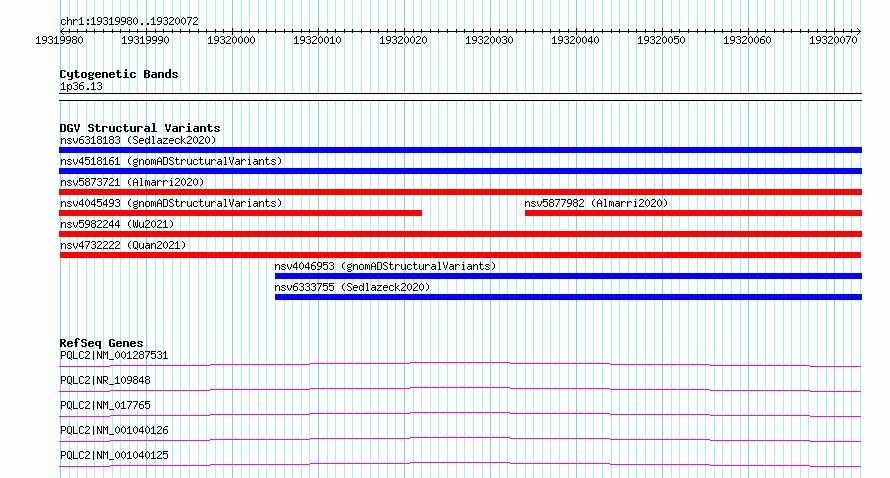Open the PQLC2|NM_017765 transcript label
The width and height of the screenshot is (890, 478).
105,405
